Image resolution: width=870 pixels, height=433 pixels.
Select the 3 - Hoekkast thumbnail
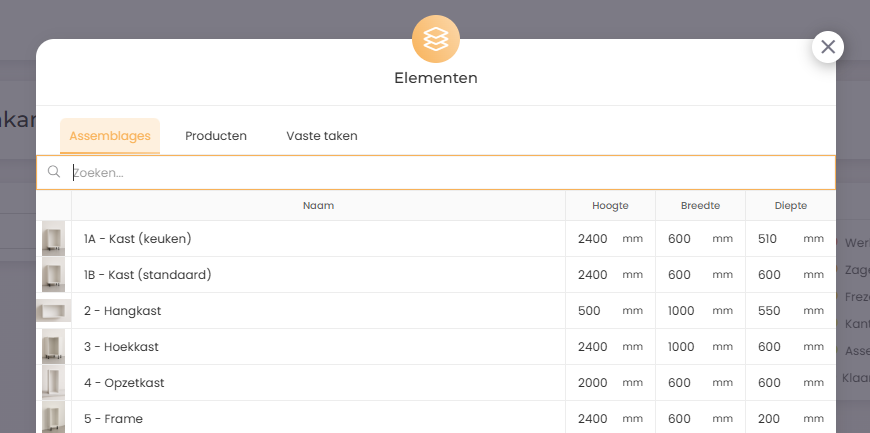tap(53, 347)
